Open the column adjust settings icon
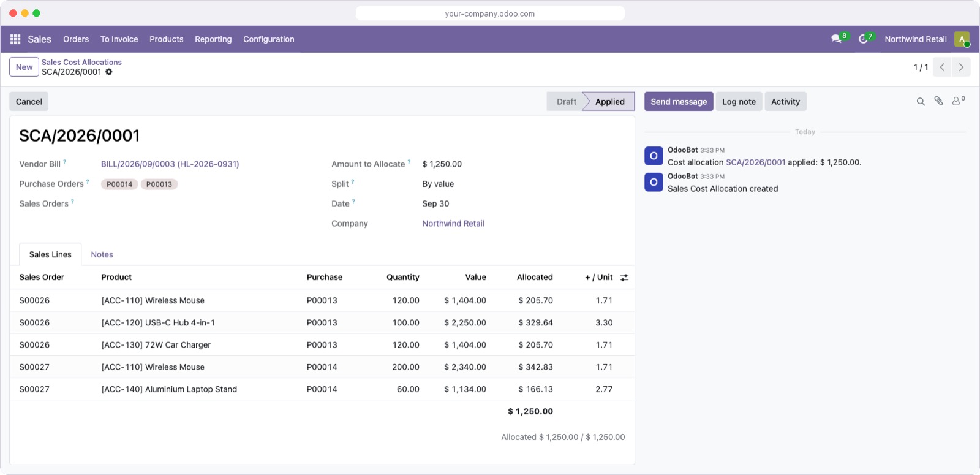The image size is (980, 475). click(624, 278)
